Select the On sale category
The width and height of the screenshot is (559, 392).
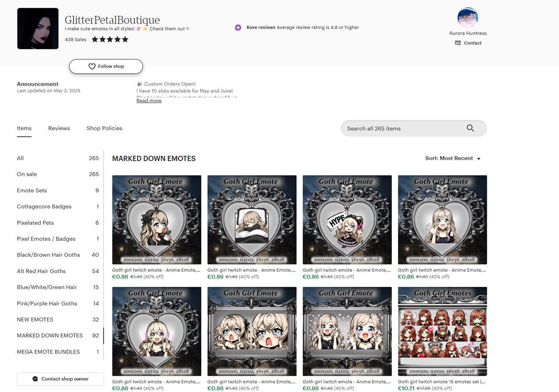coord(58,174)
